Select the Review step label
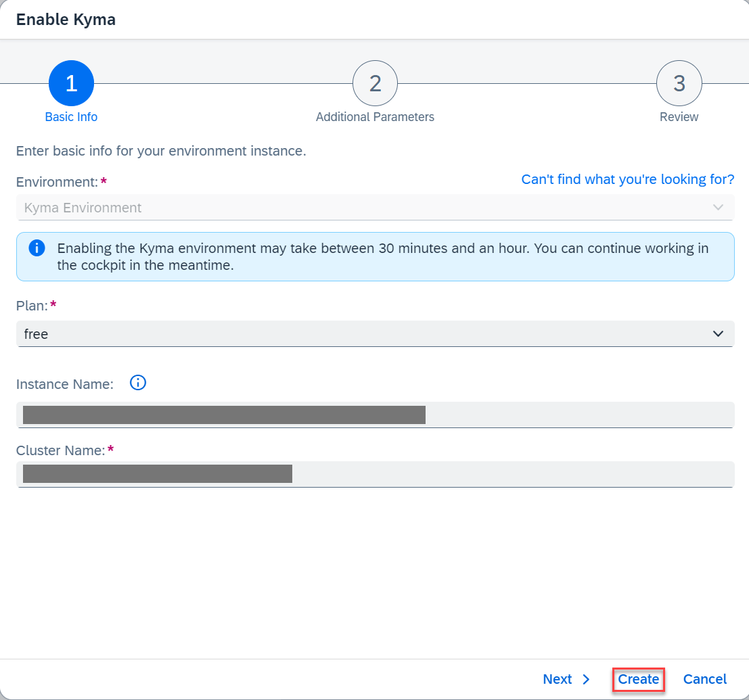The width and height of the screenshot is (749, 700). click(679, 117)
